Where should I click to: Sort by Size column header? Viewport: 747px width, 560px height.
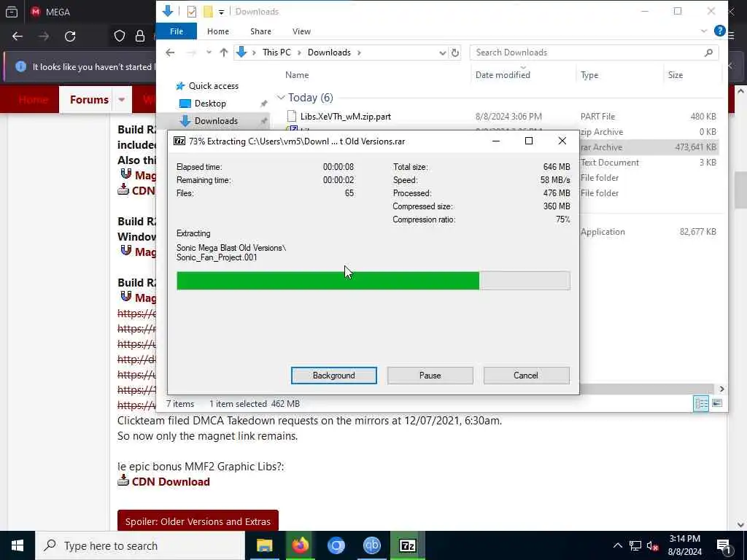coord(675,75)
